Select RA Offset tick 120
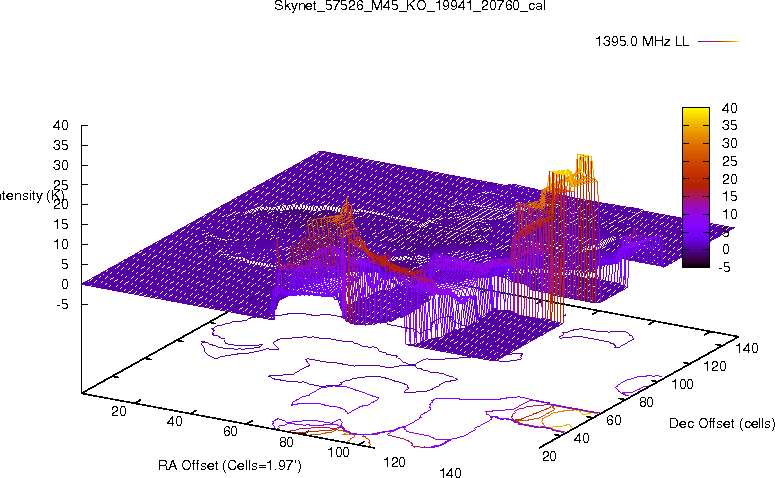 tap(394, 462)
